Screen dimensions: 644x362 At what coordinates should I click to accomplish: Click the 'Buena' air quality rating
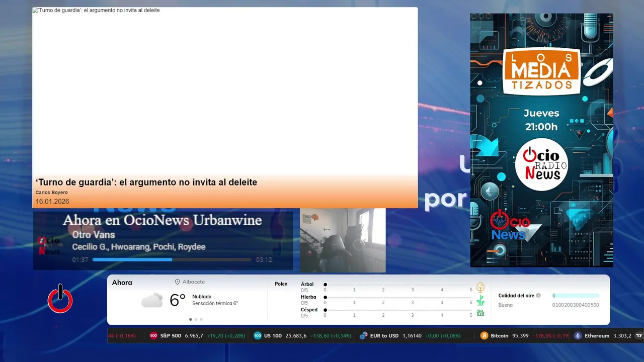505,305
